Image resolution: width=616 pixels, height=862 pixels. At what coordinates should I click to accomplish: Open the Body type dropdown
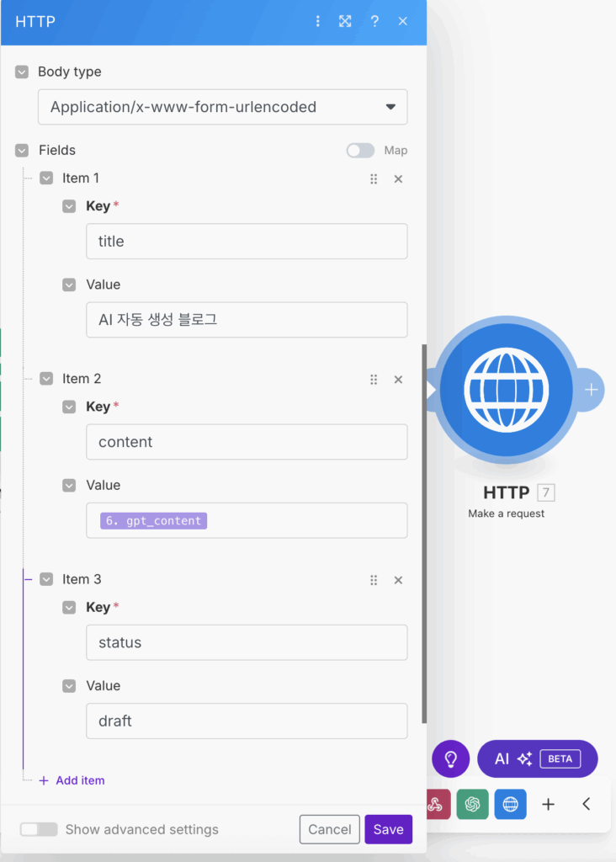tap(222, 107)
